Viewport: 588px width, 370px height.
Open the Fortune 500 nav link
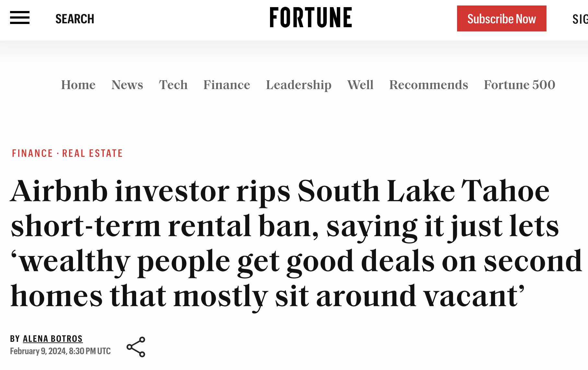pyautogui.click(x=519, y=85)
